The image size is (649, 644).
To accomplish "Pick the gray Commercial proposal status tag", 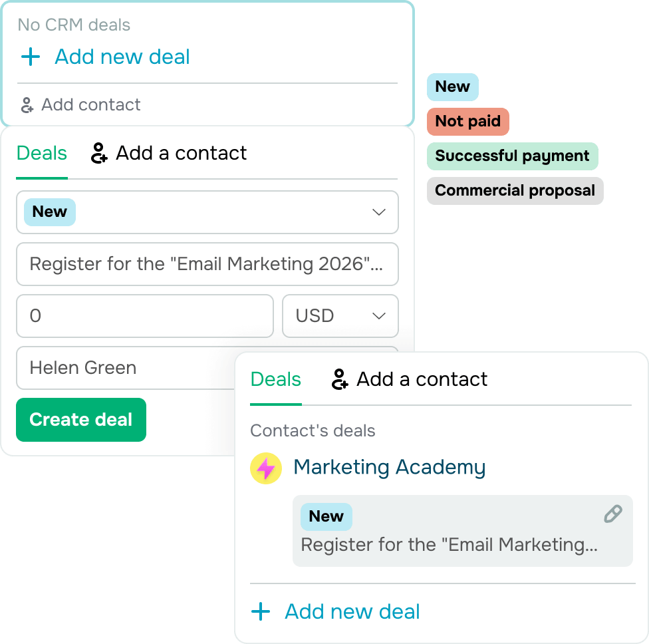I will [x=515, y=191].
